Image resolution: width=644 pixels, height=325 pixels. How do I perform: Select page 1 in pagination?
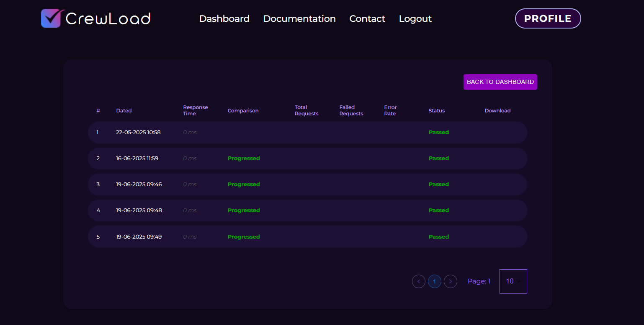(434, 281)
